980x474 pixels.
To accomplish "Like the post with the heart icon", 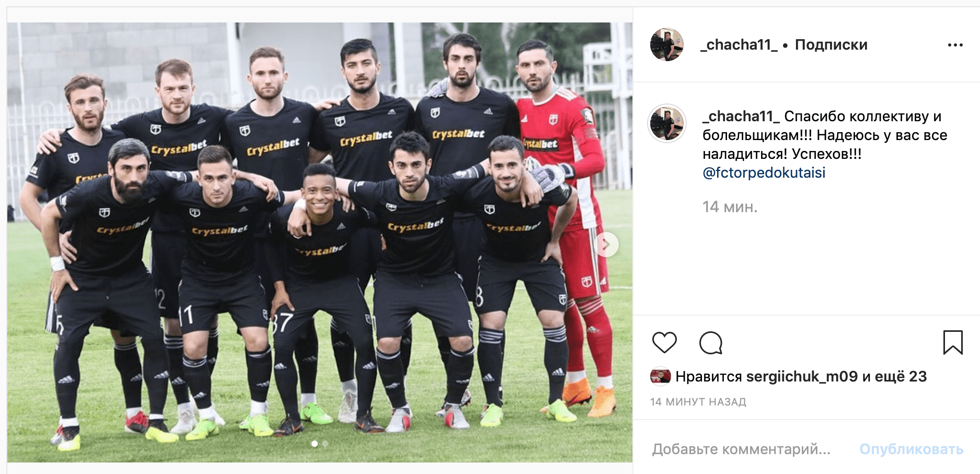I will point(664,343).
